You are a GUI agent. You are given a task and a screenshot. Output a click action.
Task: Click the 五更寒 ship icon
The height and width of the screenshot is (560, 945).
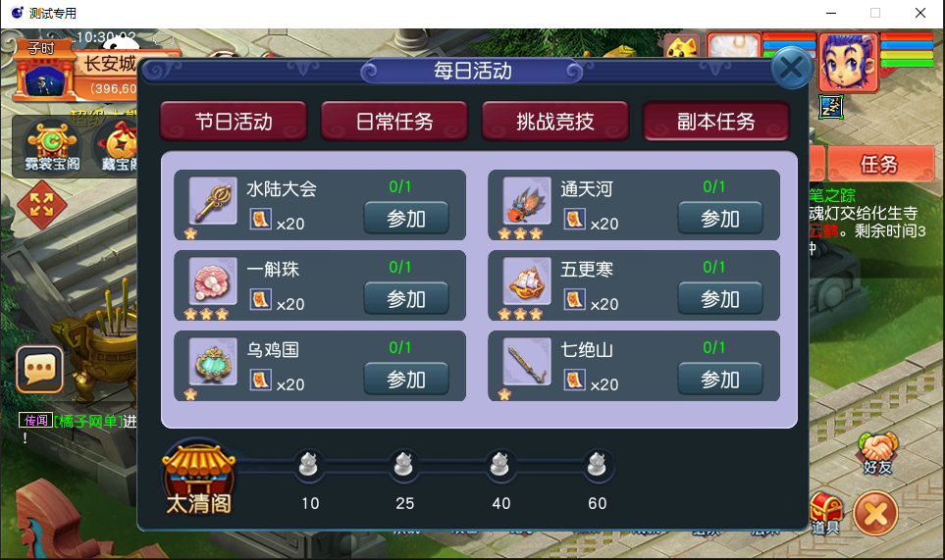point(527,281)
